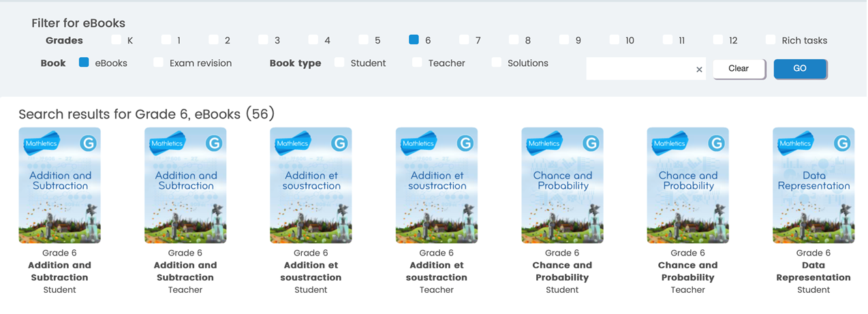Image resolution: width=868 pixels, height=314 pixels.
Task: Check the Solutions book type checkbox
Action: pos(497,63)
